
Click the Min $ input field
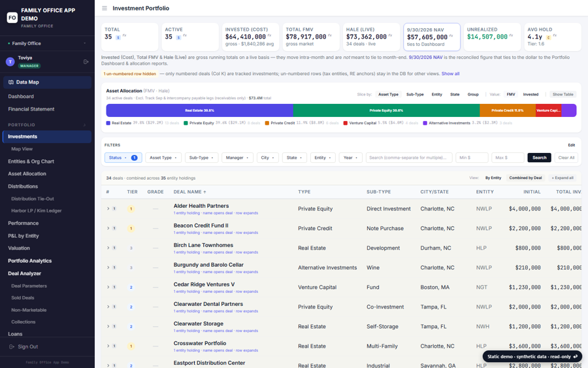[472, 158]
